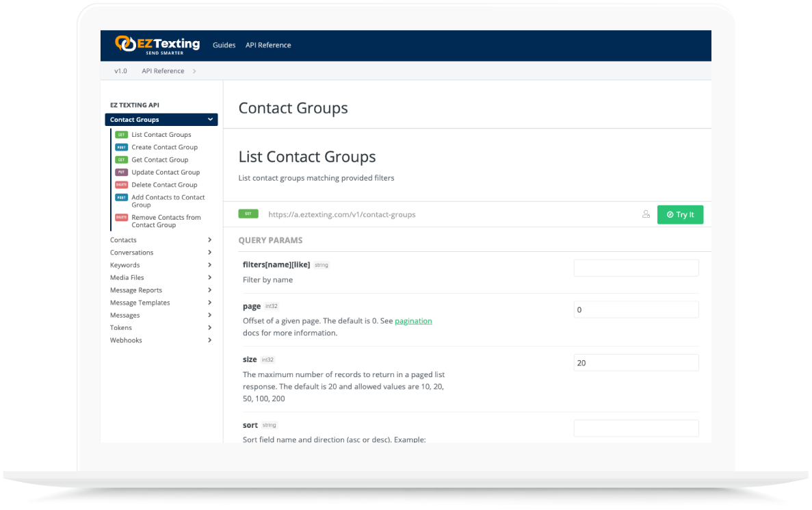812x510 pixels.
Task: Open Remove Contacts from Contact Group endpoint
Action: (166, 221)
